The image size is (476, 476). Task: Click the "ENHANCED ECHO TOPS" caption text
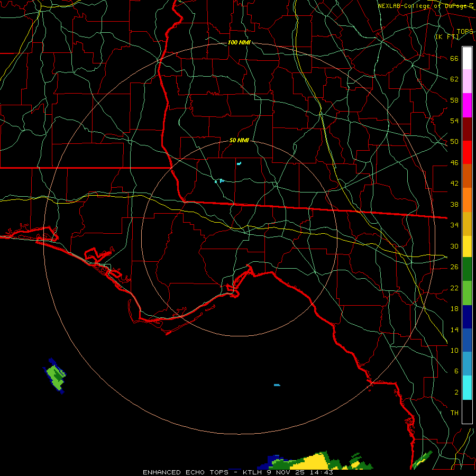point(186,472)
